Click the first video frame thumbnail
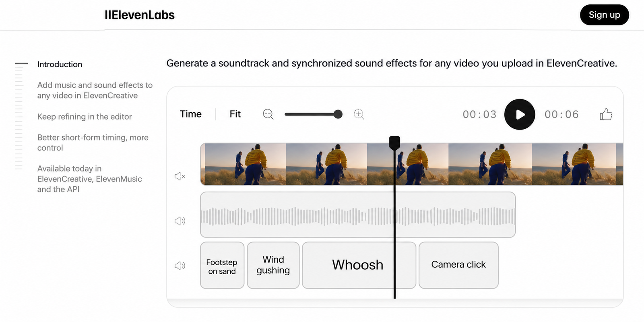 (246, 164)
